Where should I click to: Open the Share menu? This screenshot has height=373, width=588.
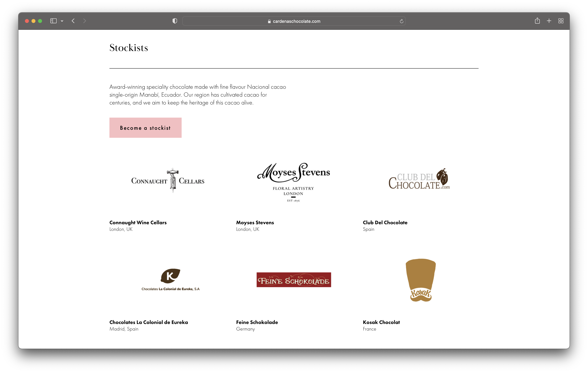click(x=537, y=21)
